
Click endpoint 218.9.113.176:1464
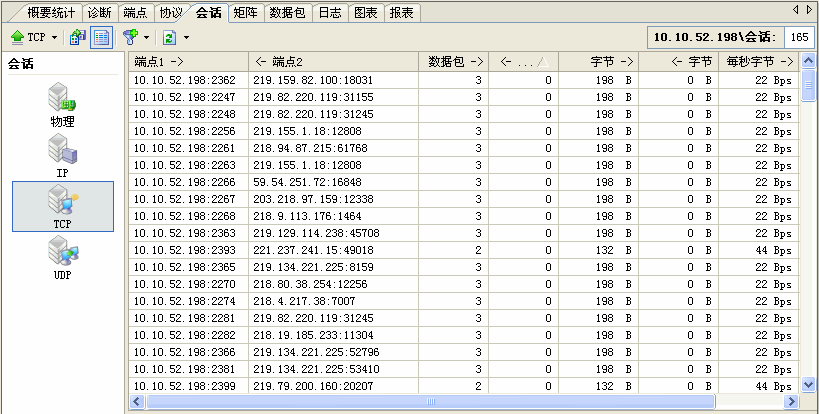pyautogui.click(x=308, y=216)
